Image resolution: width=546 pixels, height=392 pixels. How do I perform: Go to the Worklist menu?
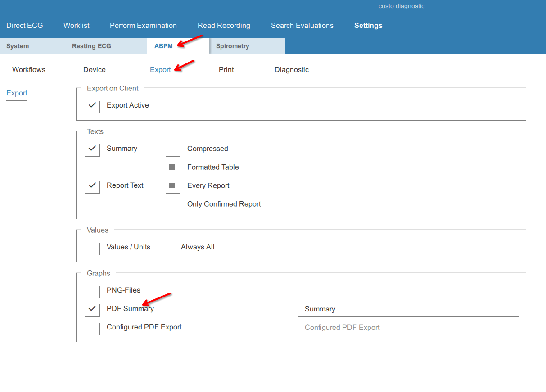click(x=76, y=26)
